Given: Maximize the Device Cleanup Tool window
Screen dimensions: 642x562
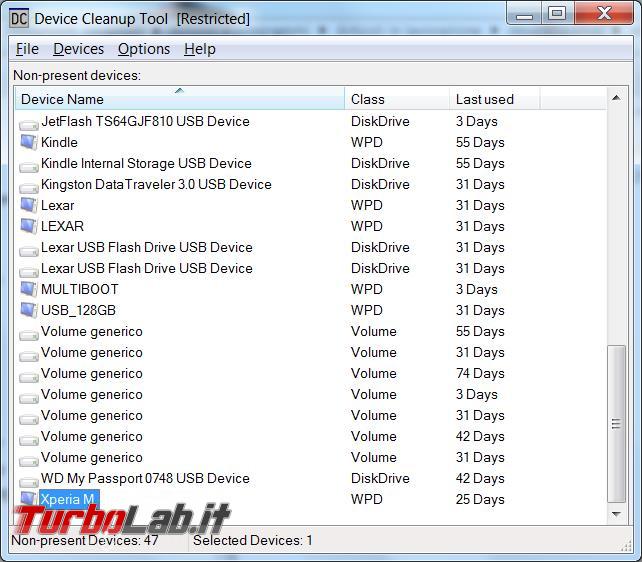Looking at the screenshot, I should (x=557, y=14).
